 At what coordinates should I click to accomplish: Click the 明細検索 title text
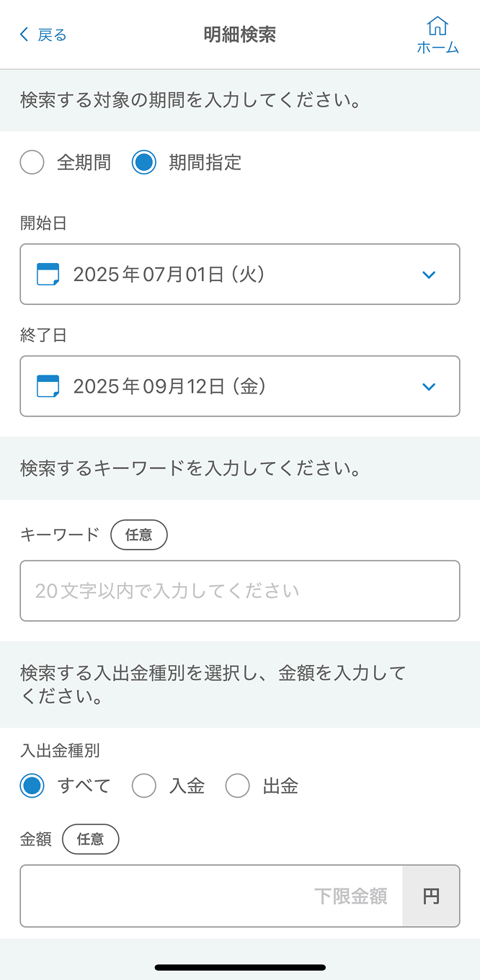[239, 34]
